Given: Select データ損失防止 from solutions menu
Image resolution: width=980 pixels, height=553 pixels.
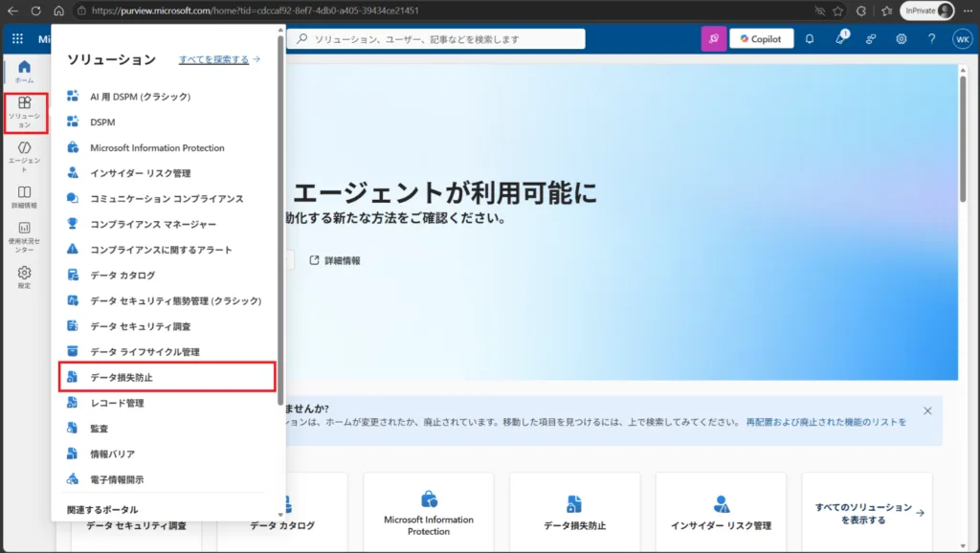Looking at the screenshot, I should point(167,377).
